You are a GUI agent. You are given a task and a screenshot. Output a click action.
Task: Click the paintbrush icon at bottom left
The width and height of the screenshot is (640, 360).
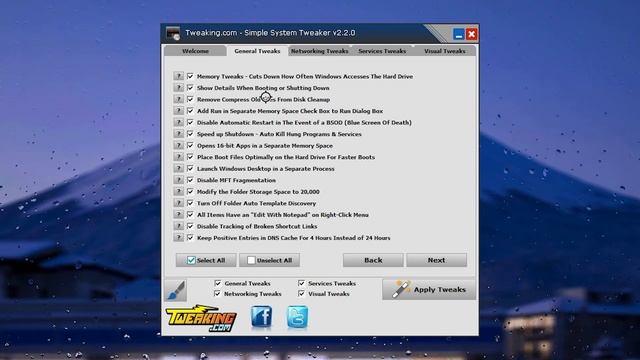point(176,290)
